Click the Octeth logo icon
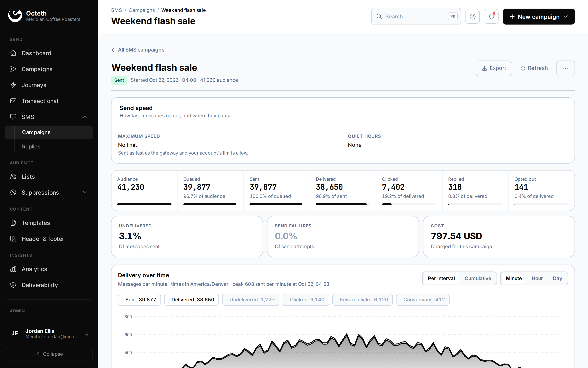Image resolution: width=588 pixels, height=368 pixels. [15, 16]
